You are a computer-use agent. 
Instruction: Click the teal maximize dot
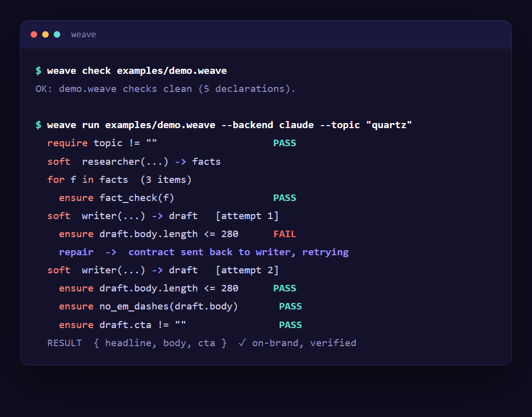57,34
